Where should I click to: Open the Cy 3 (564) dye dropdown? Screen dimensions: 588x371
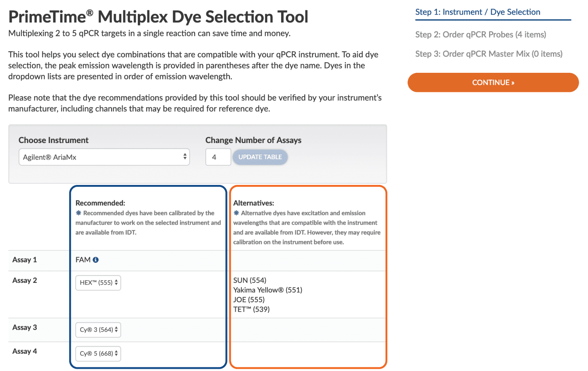click(x=98, y=330)
